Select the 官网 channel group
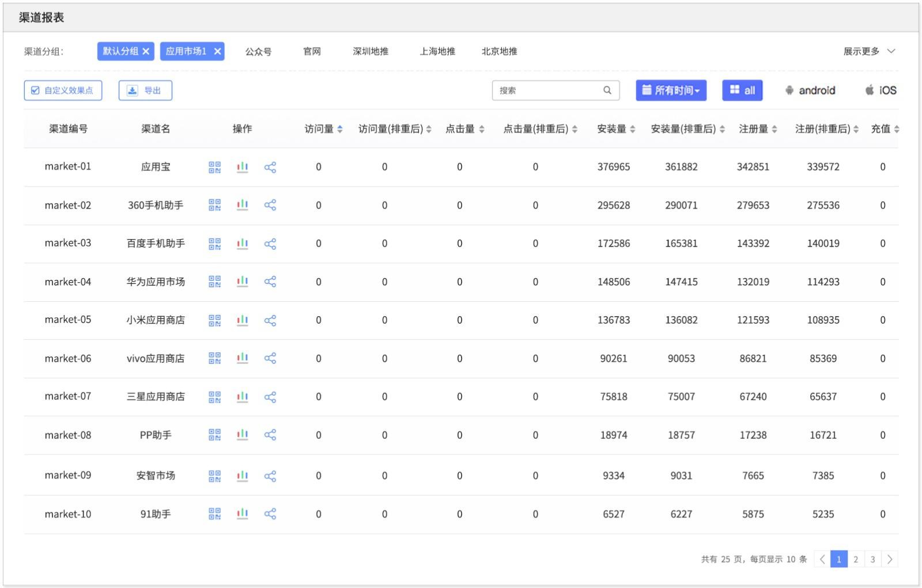The height and width of the screenshot is (588, 922). tap(312, 51)
